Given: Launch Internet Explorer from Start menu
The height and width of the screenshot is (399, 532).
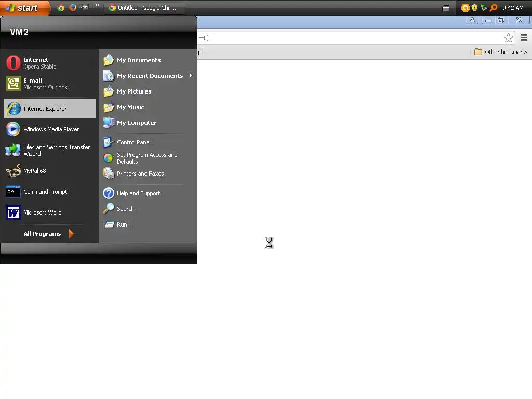Looking at the screenshot, I should coord(49,109).
